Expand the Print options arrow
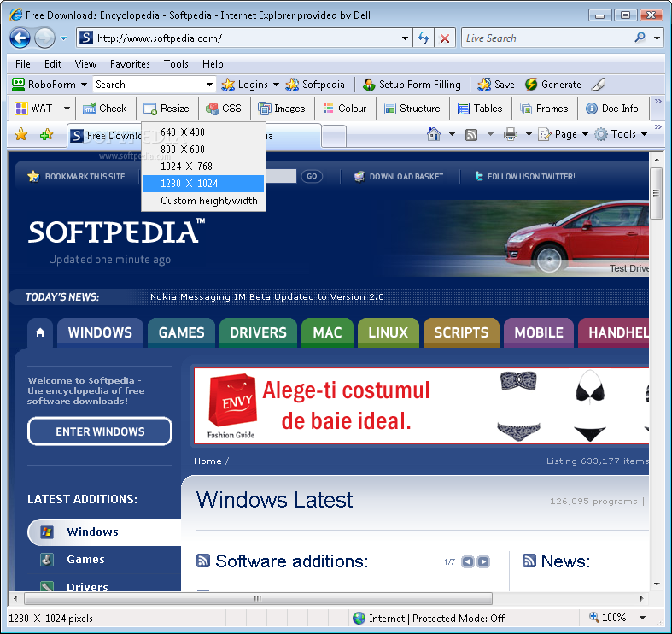This screenshot has height=634, width=672. click(x=529, y=135)
